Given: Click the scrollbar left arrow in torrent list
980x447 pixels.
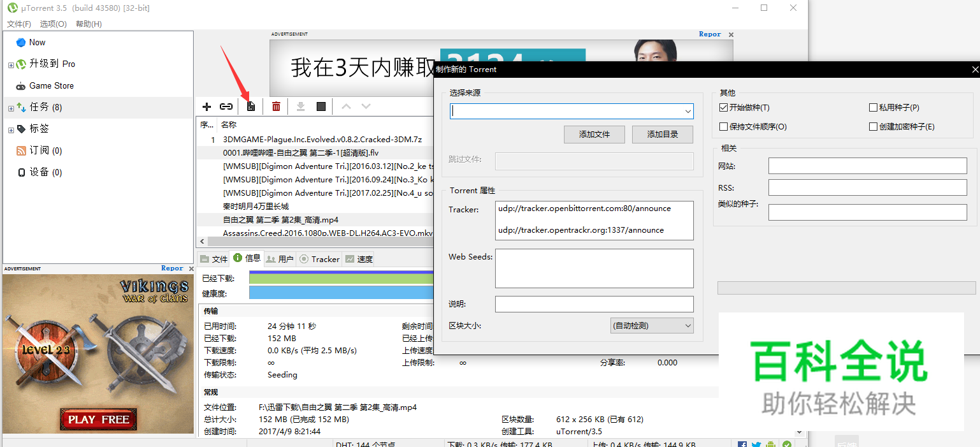Looking at the screenshot, I should (x=203, y=242).
